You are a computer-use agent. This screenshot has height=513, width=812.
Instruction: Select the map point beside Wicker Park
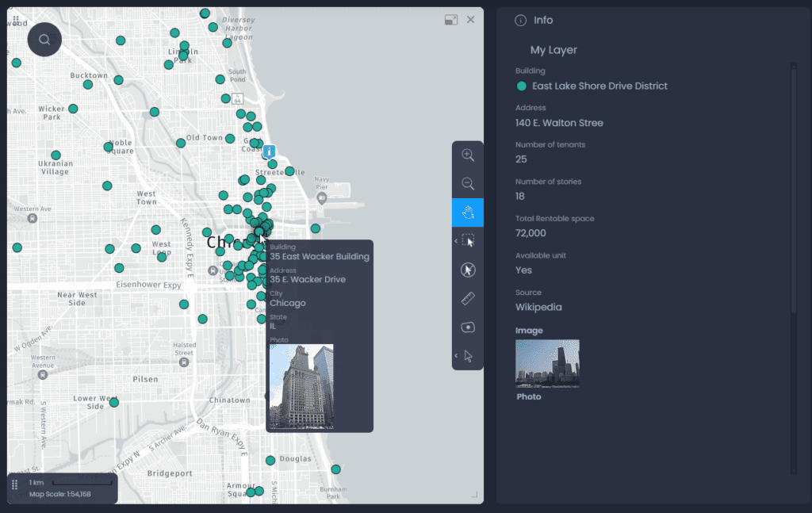click(73, 109)
